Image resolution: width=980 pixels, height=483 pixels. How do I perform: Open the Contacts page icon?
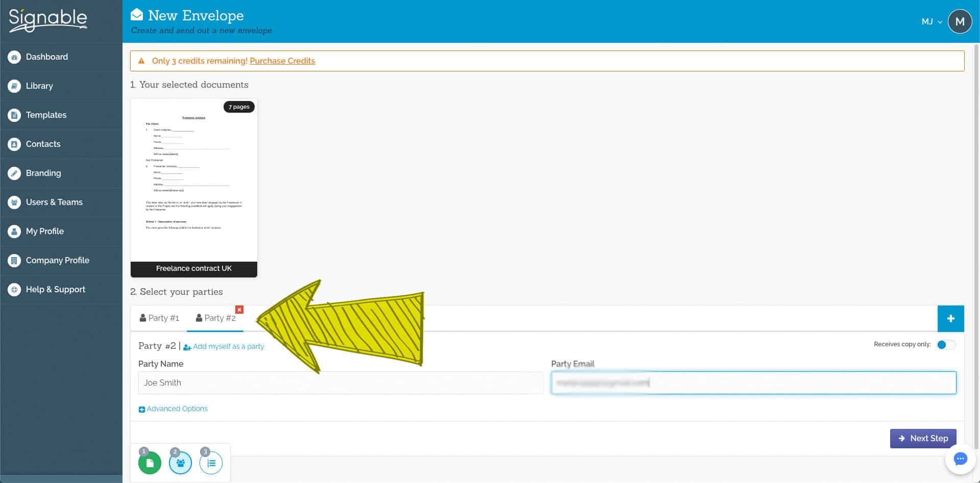(x=14, y=144)
